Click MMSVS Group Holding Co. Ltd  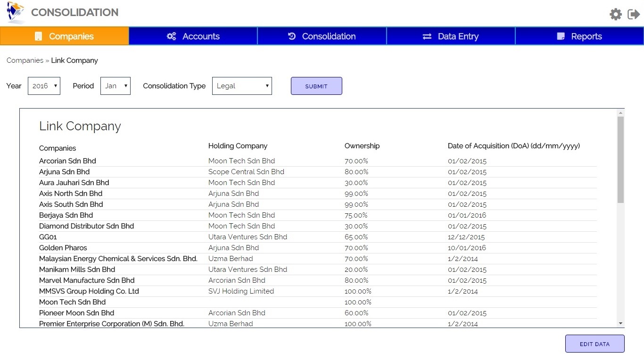point(89,291)
